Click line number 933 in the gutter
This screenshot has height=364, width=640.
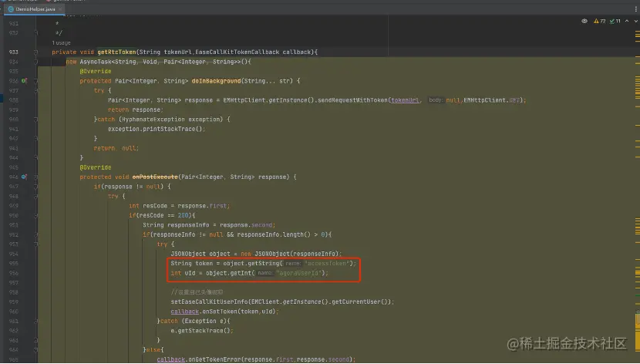[x=13, y=52]
